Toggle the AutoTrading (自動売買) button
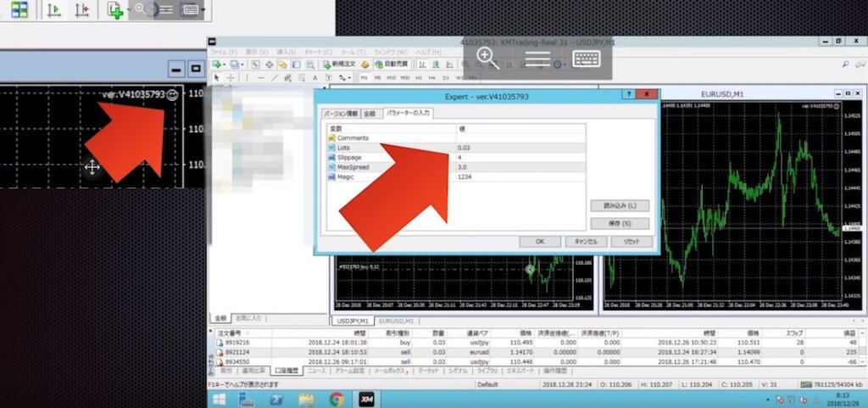Image resolution: width=868 pixels, height=408 pixels. [x=390, y=64]
